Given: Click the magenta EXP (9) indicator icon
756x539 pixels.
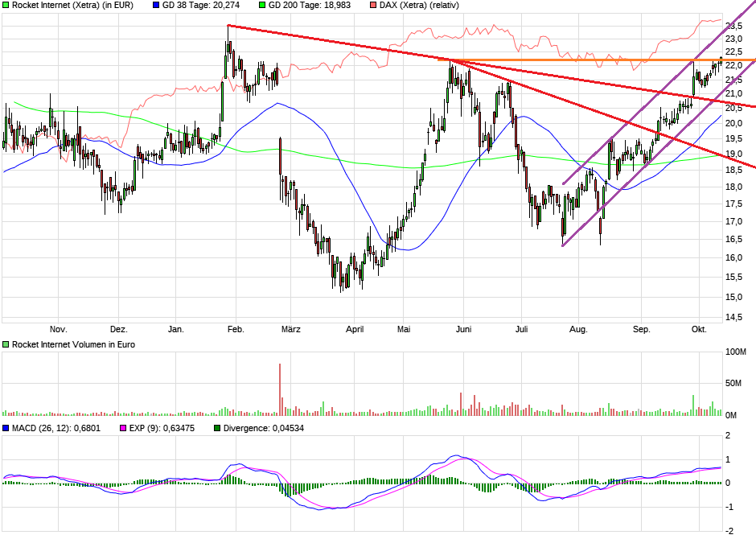Looking at the screenshot, I should pos(123,428).
